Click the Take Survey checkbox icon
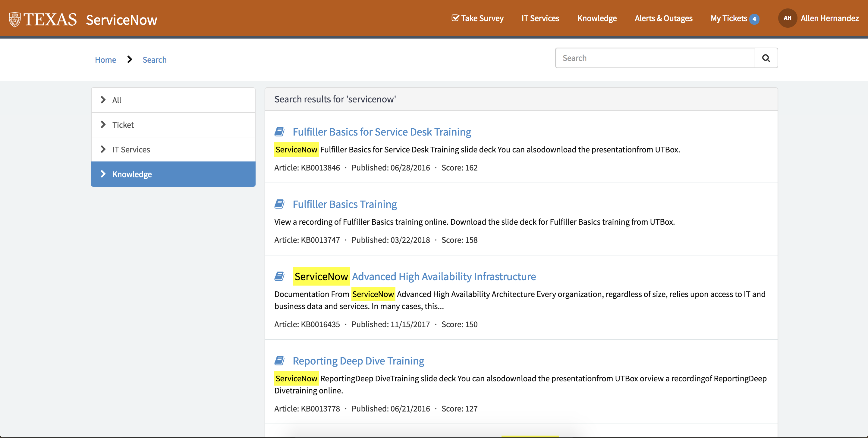The width and height of the screenshot is (868, 438). click(x=455, y=18)
